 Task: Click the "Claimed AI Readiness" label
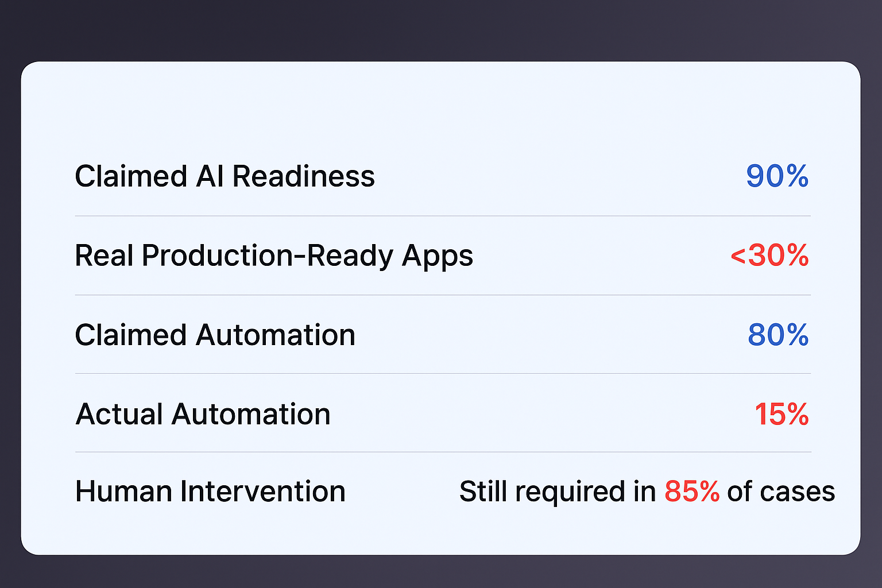(x=225, y=176)
